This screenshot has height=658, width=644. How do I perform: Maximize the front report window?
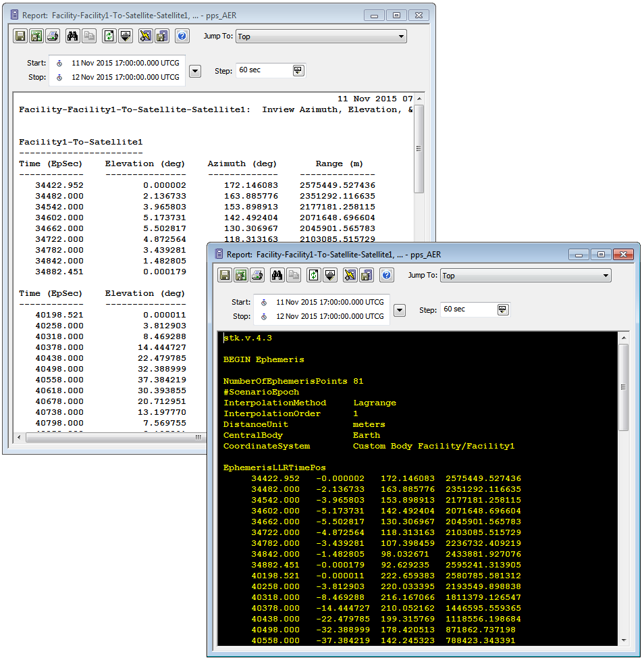pos(601,255)
